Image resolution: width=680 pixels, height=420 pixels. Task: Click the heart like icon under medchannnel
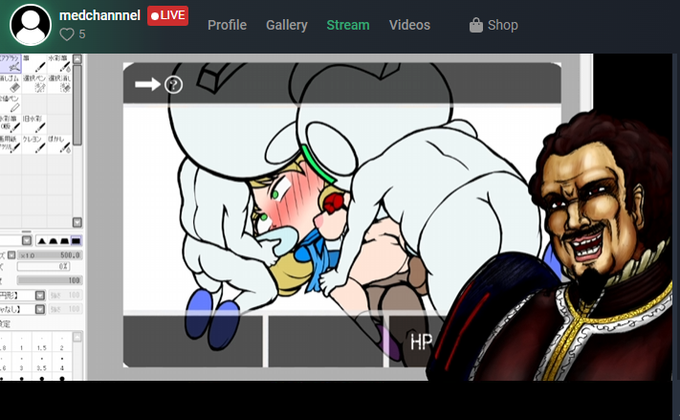pyautogui.click(x=67, y=34)
